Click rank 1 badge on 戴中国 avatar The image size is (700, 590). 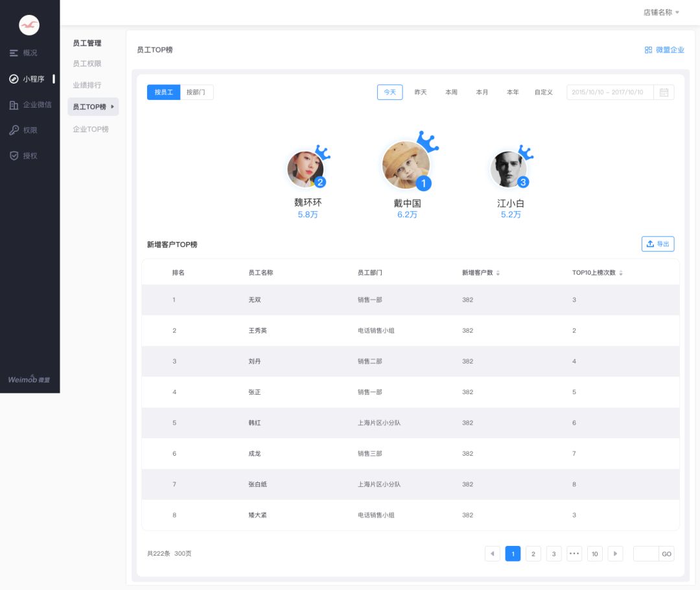[424, 183]
